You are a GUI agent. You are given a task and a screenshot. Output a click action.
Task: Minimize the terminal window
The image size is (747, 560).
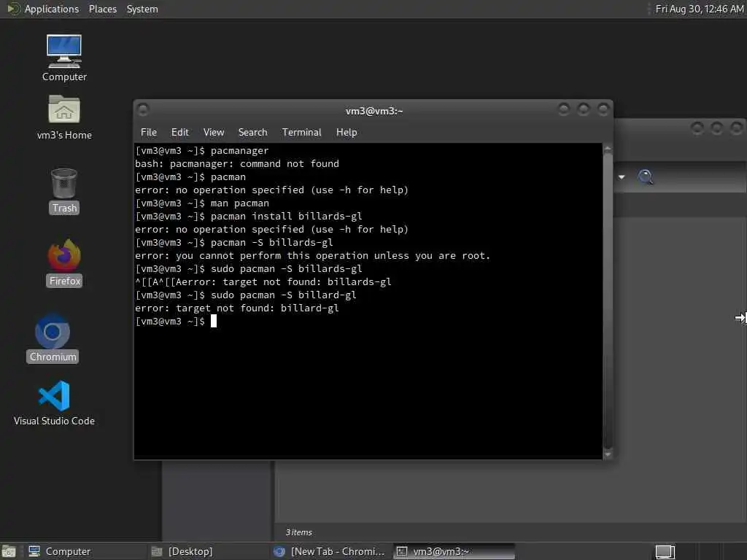[x=564, y=110]
